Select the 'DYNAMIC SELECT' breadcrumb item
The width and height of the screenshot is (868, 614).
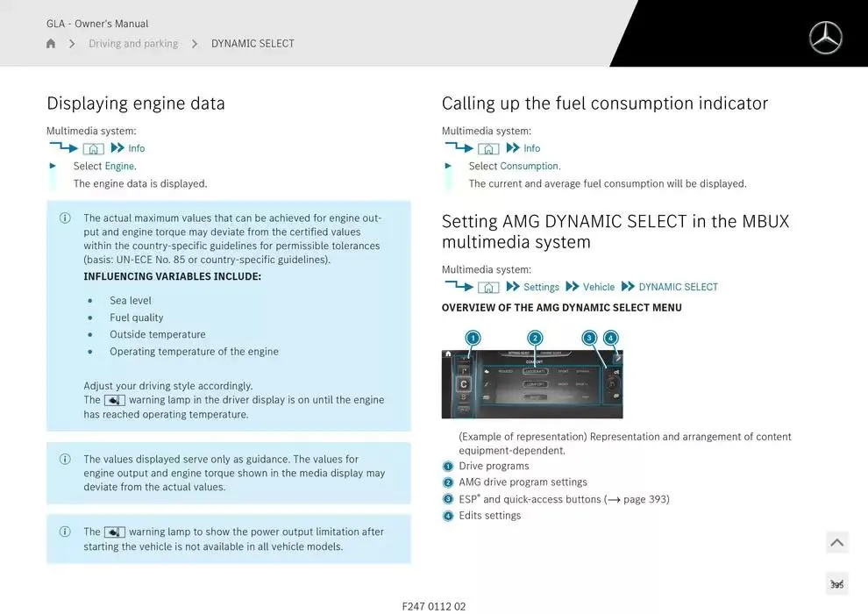[253, 44]
